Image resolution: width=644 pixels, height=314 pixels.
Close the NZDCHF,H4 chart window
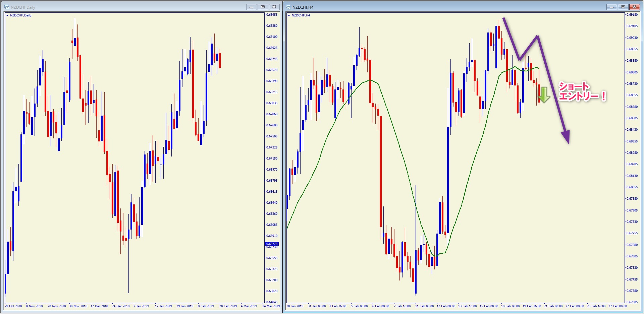pos(634,7)
